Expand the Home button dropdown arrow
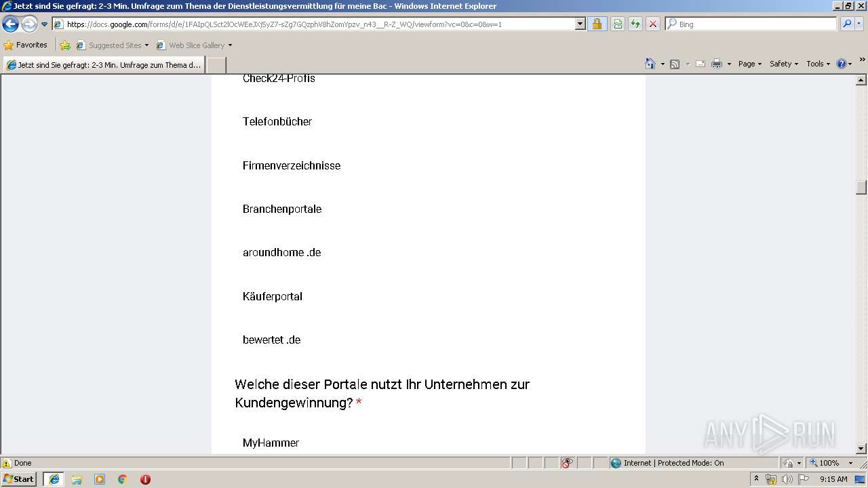The height and width of the screenshot is (488, 868). point(662,64)
